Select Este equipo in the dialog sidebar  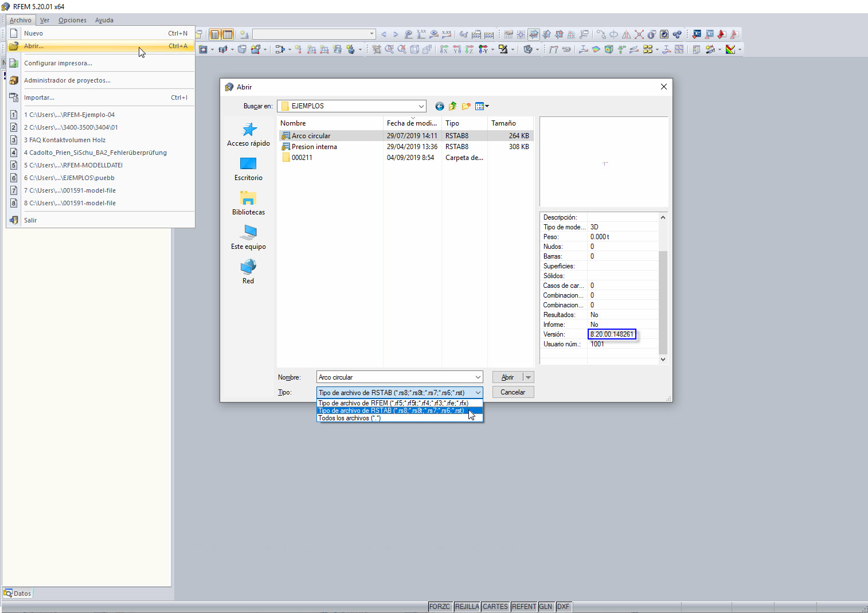pyautogui.click(x=248, y=238)
